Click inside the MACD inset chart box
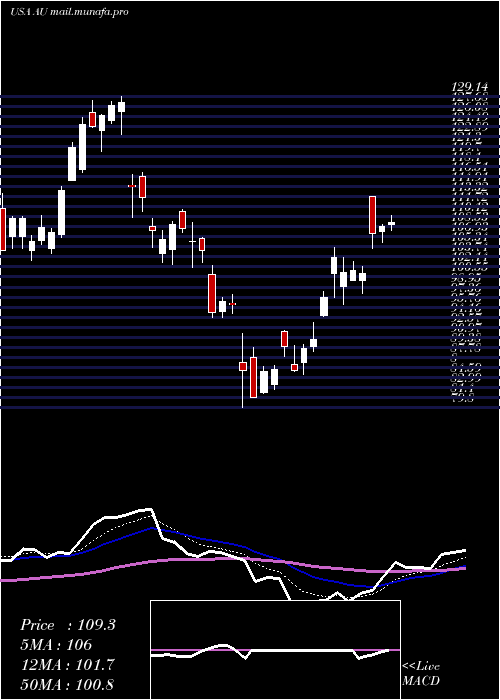 click(x=275, y=650)
